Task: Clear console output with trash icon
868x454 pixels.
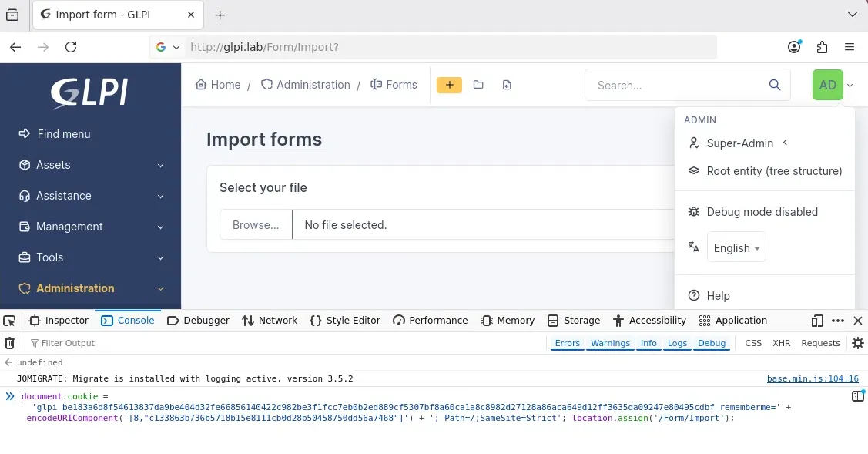Action: (9, 343)
